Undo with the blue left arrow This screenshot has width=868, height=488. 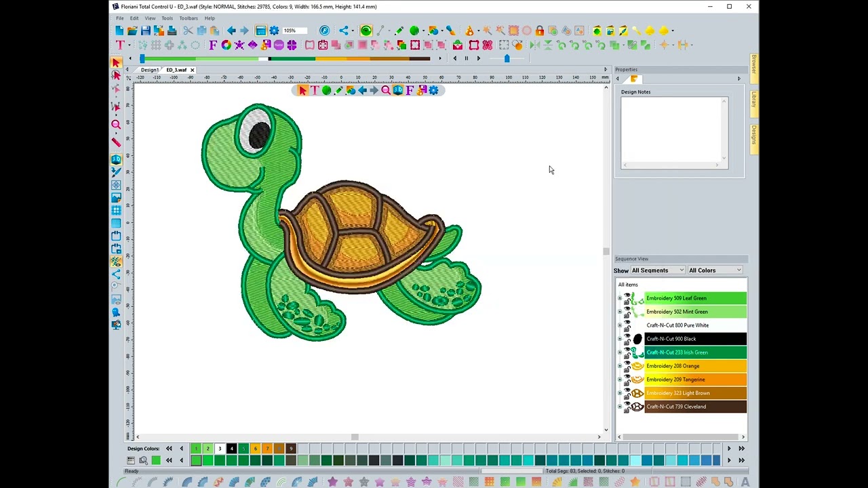point(231,30)
